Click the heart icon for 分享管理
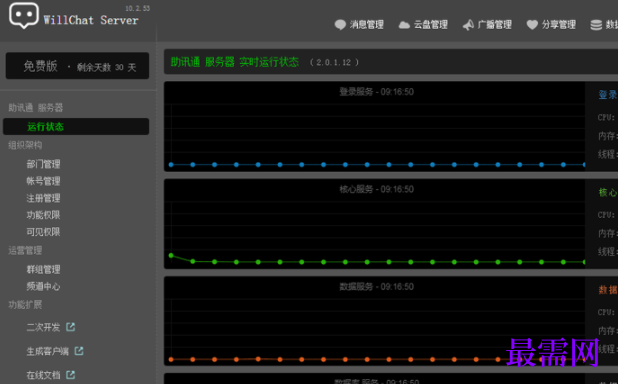The width and height of the screenshot is (618, 384). (x=532, y=25)
